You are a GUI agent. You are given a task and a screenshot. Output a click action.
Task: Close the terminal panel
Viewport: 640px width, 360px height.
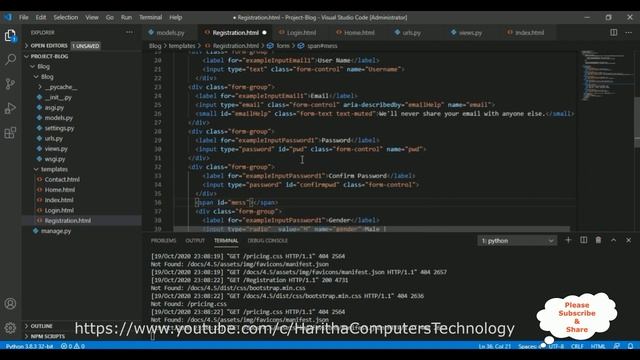[629, 240]
